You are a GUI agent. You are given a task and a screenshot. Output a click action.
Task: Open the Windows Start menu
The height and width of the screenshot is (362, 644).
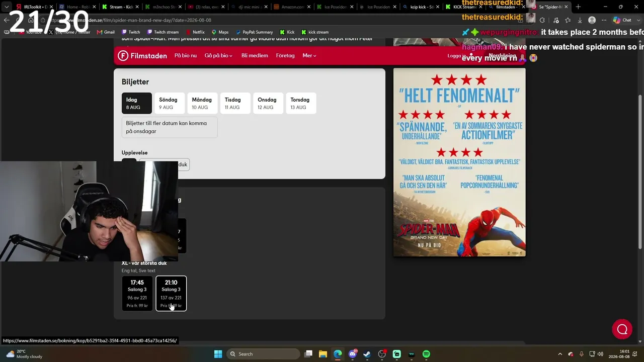218,354
